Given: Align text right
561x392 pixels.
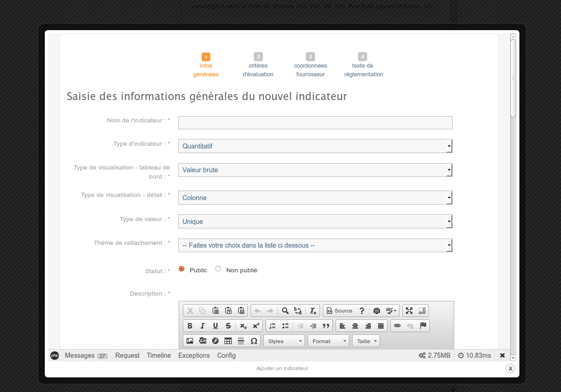Looking at the screenshot, I should [x=368, y=326].
